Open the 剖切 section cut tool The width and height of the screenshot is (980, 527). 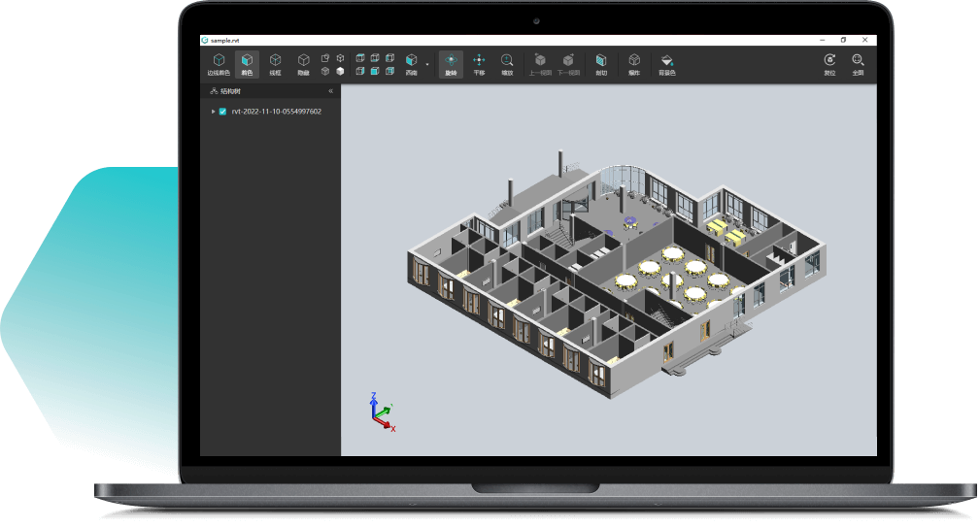[601, 64]
